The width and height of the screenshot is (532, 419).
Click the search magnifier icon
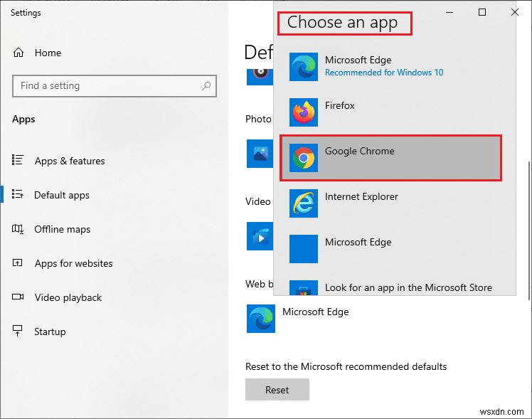(206, 86)
